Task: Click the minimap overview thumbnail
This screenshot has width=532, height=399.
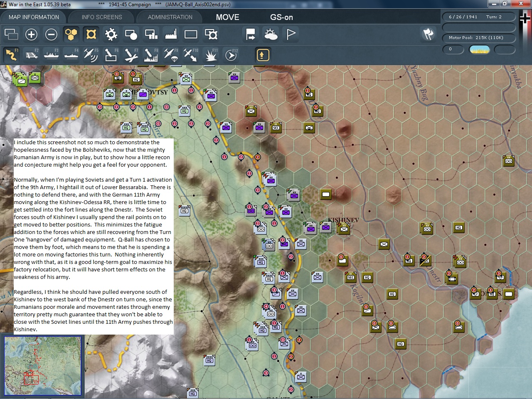Action: click(x=43, y=366)
